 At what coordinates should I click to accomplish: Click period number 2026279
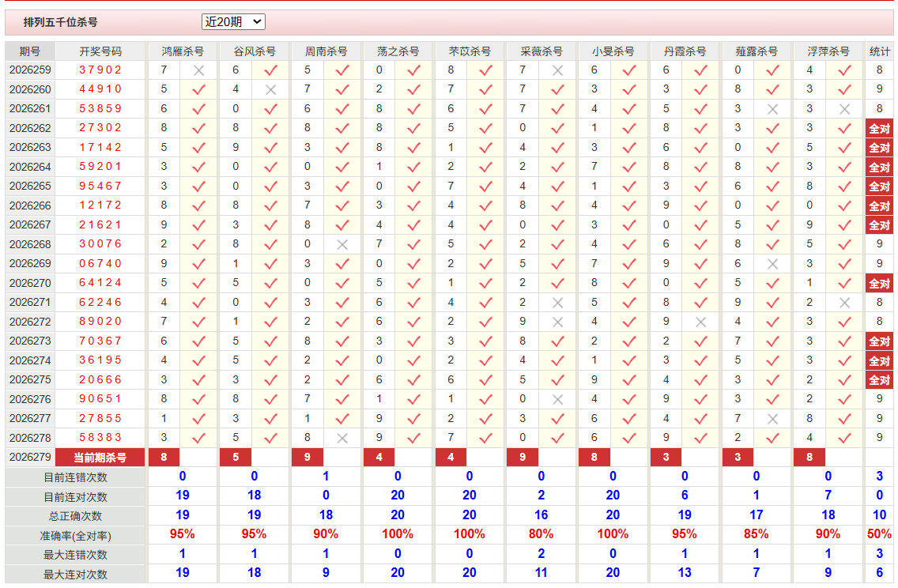(x=30, y=458)
